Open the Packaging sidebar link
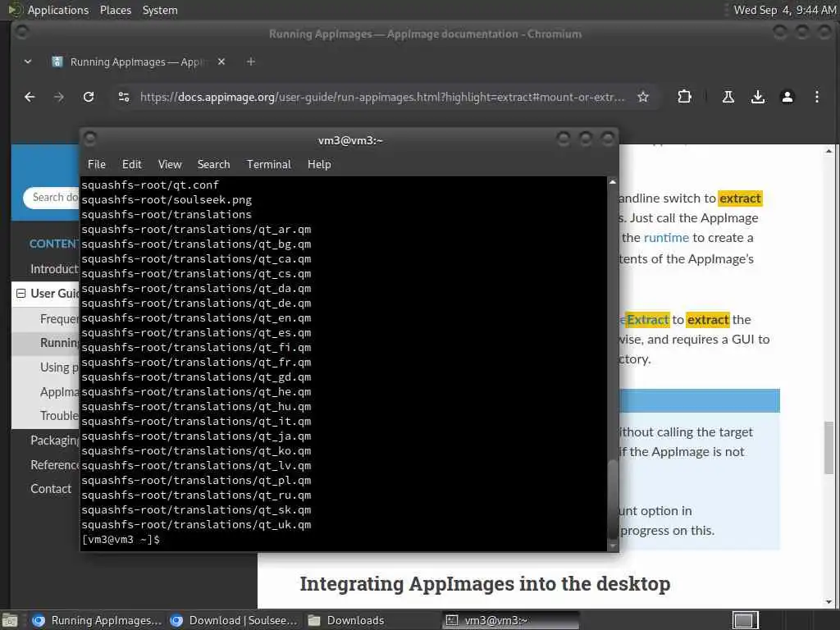The width and height of the screenshot is (840, 630). tap(55, 441)
